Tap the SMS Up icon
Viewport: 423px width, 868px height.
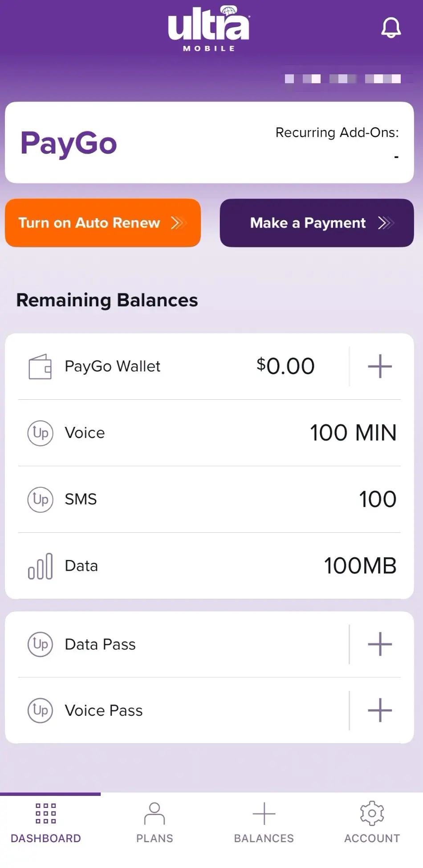click(x=40, y=499)
